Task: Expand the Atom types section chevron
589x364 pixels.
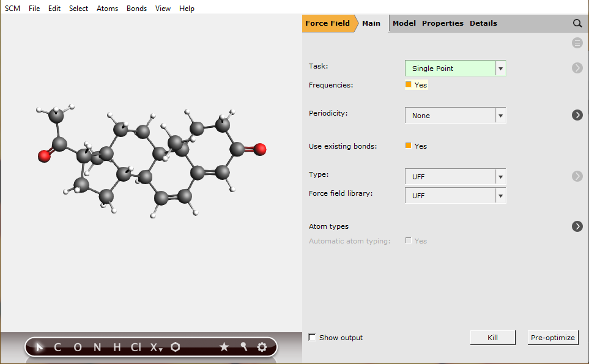Action: 577,226
